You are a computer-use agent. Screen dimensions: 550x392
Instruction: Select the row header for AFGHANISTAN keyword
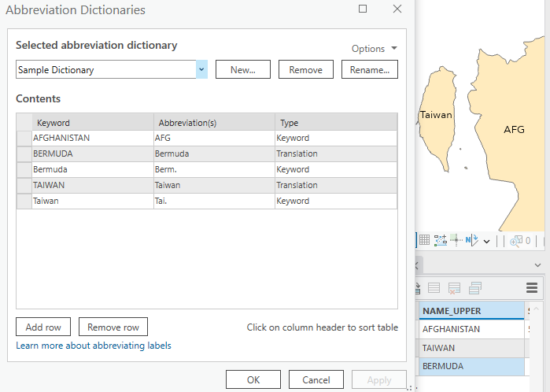24,138
